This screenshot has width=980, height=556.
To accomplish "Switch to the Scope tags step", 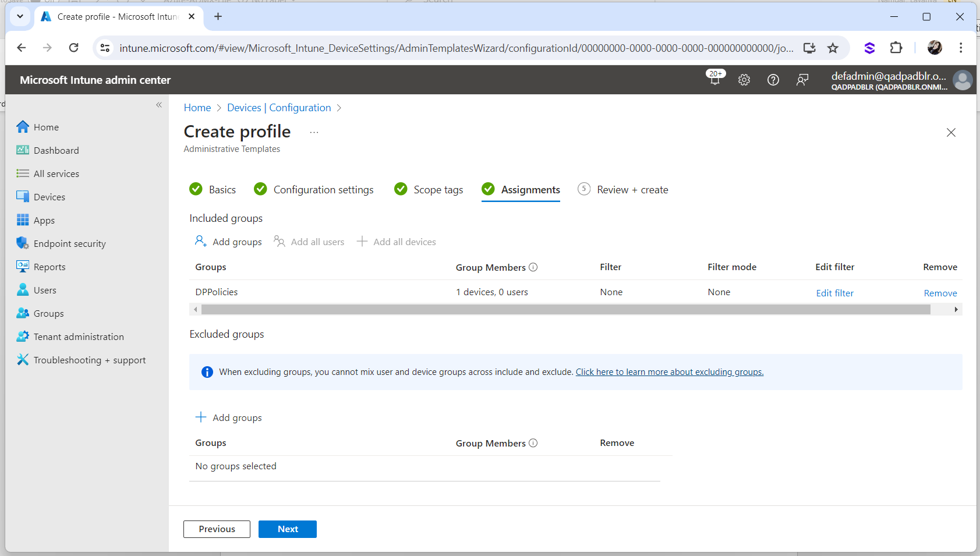I will click(x=429, y=190).
